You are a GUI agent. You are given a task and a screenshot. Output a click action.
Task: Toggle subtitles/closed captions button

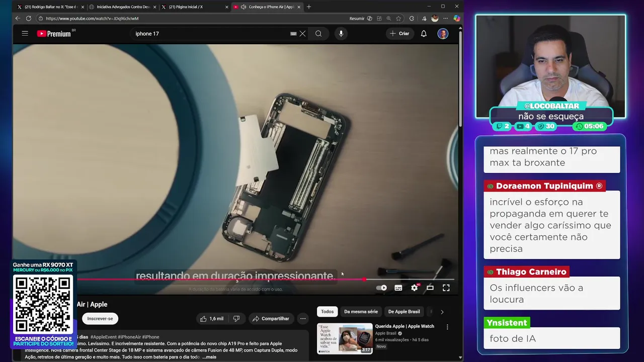pyautogui.click(x=398, y=288)
